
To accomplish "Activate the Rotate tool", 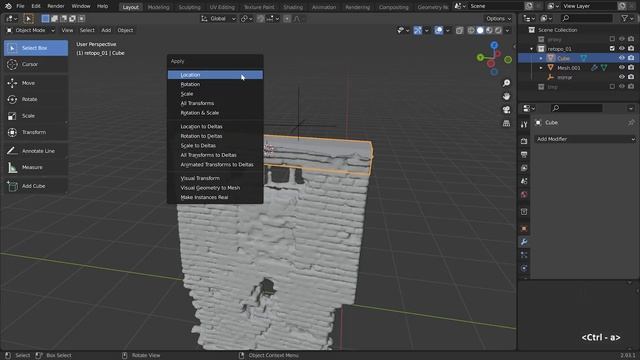I will (x=36, y=99).
